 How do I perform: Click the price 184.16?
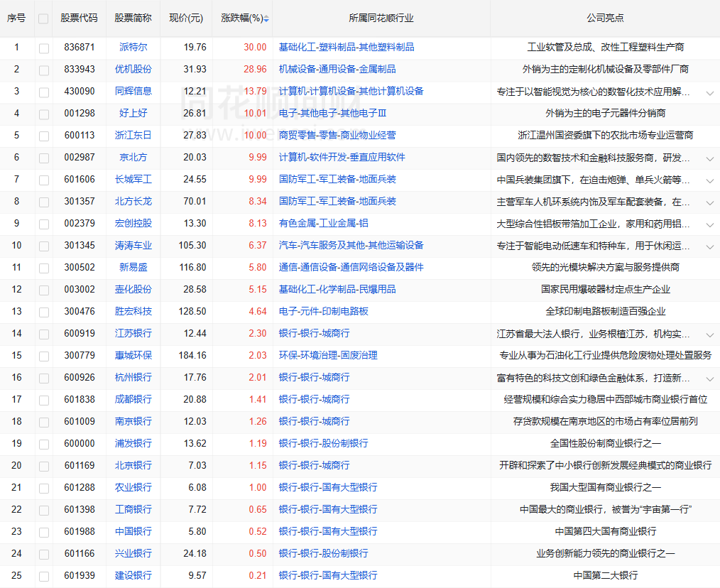tap(192, 355)
